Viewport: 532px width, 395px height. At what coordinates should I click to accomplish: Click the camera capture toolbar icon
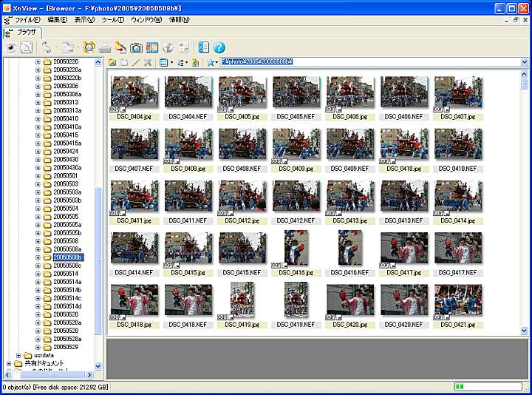coord(136,47)
